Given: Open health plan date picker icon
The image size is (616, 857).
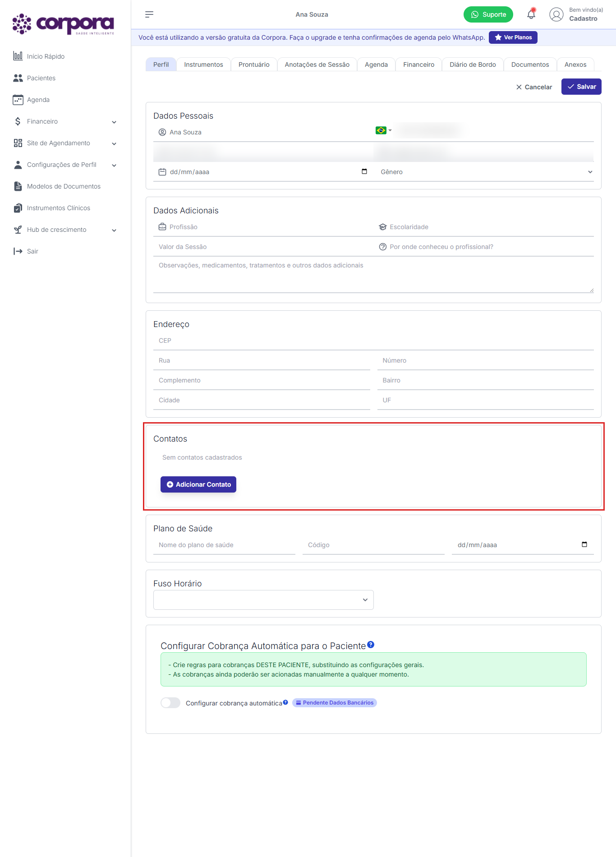Looking at the screenshot, I should pyautogui.click(x=584, y=544).
